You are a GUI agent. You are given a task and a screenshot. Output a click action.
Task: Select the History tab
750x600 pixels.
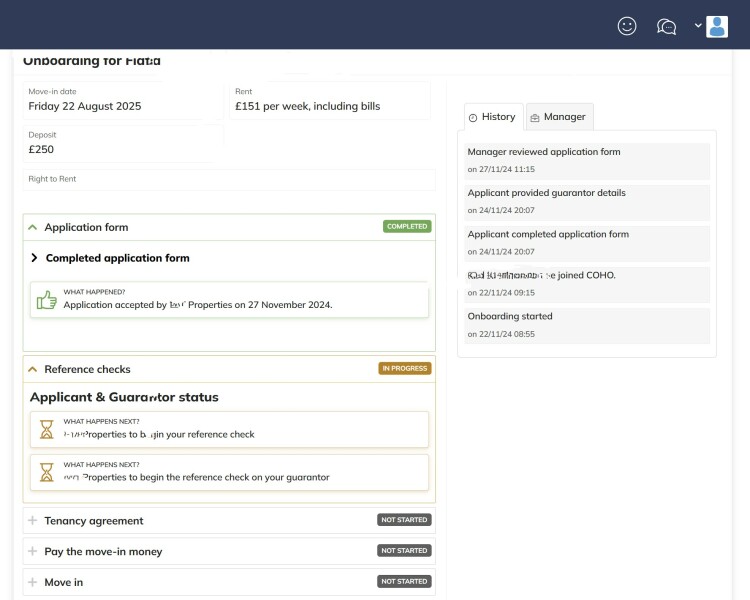(494, 117)
